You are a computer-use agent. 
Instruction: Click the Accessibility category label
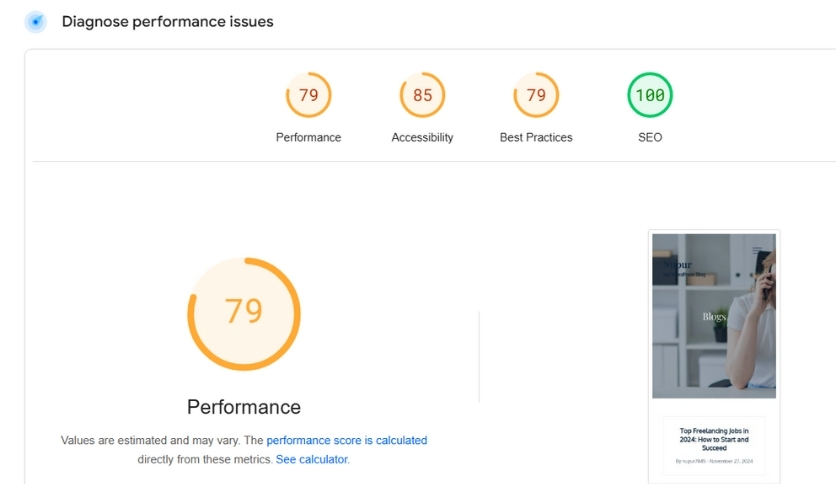click(422, 137)
